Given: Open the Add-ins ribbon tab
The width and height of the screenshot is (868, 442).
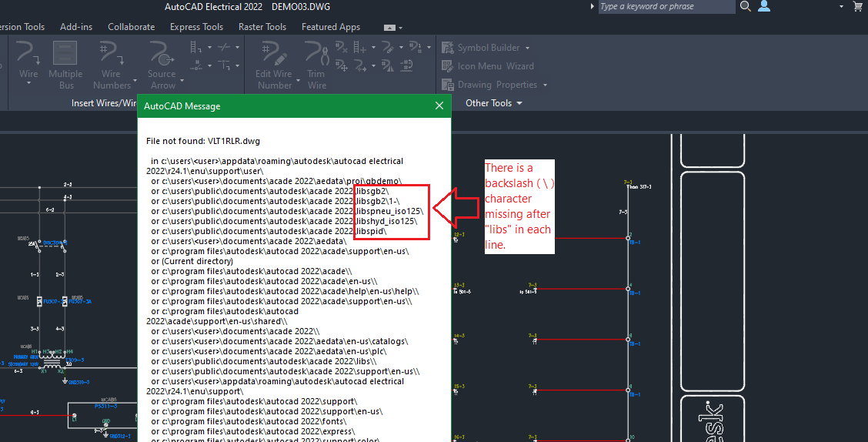Looking at the screenshot, I should [x=76, y=27].
